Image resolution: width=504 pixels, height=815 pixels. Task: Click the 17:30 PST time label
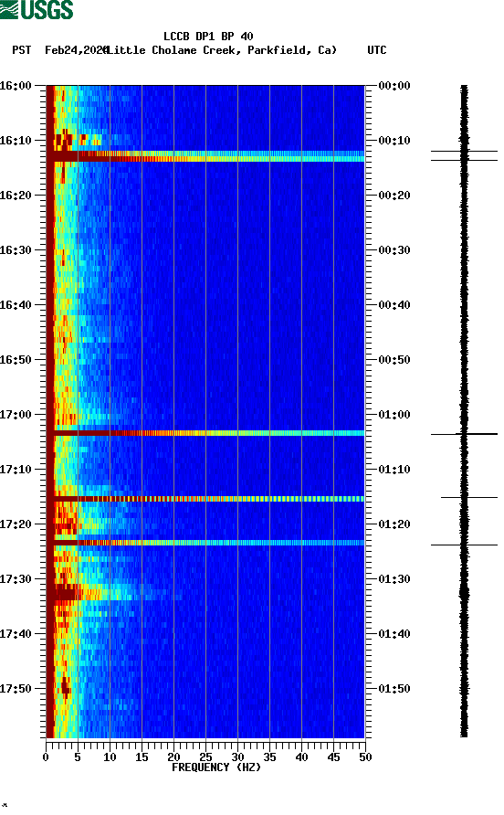coord(16,579)
